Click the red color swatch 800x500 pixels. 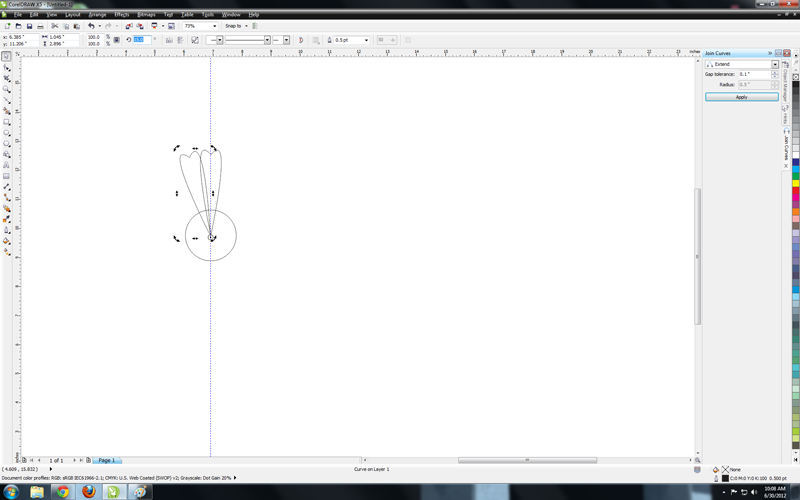click(x=795, y=190)
